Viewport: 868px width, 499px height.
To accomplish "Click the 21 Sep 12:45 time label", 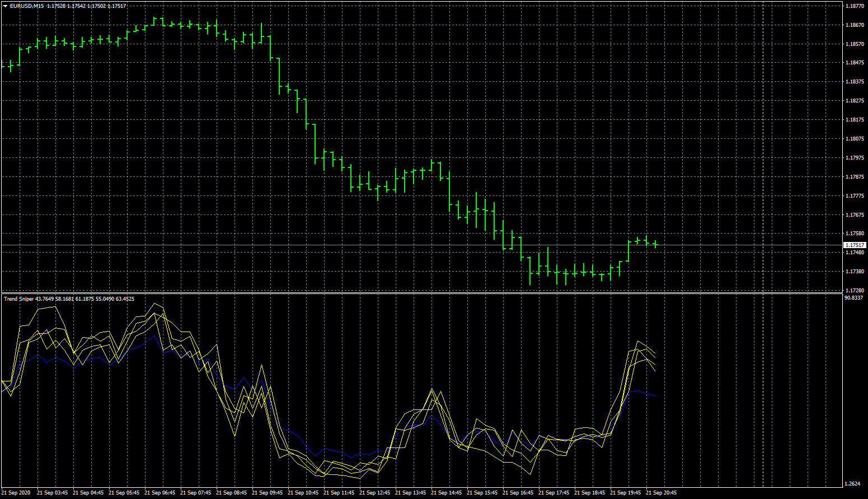I will pyautogui.click(x=374, y=493).
